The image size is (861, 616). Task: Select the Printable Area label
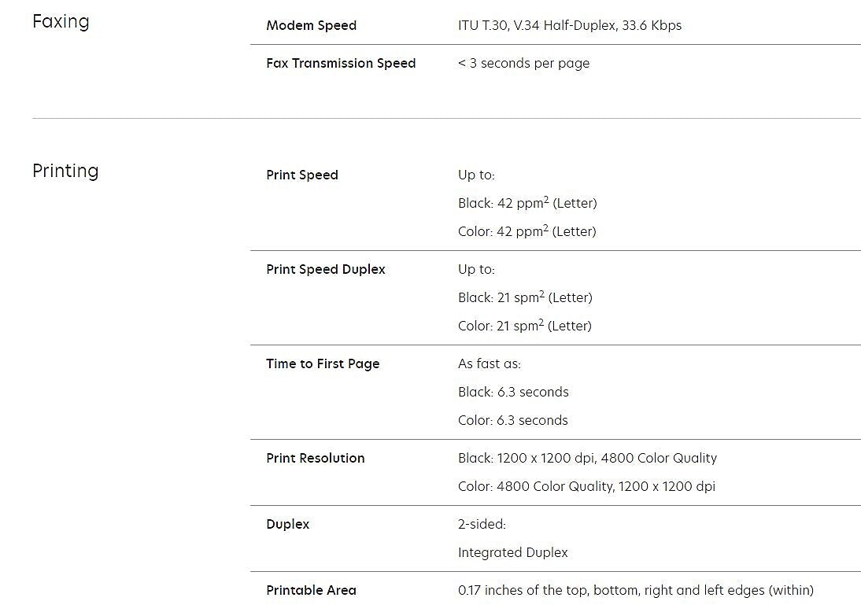[311, 590]
